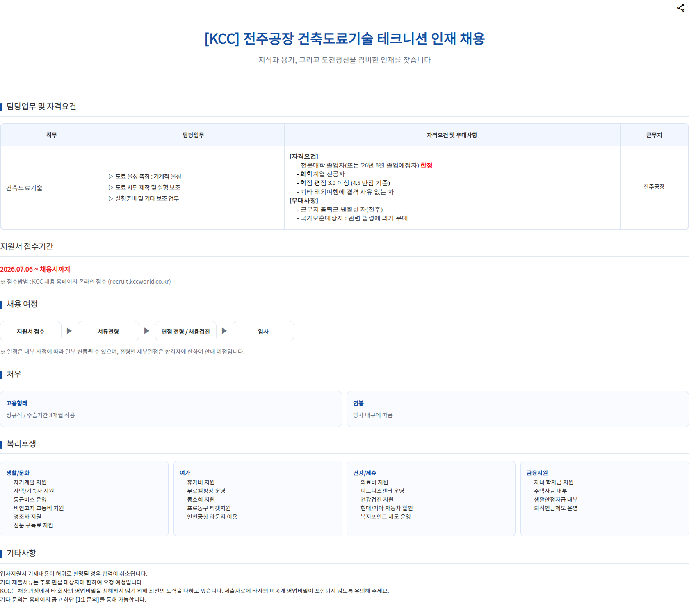The width and height of the screenshot is (689, 616).
Task: Click the '여가' benefits card title
Action: point(185,473)
